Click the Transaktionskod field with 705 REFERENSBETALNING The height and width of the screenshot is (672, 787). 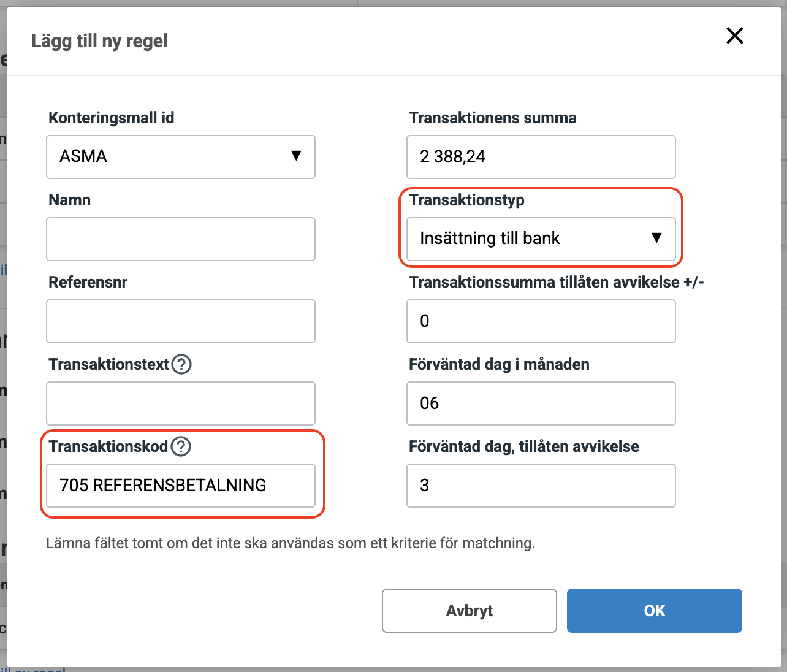(x=181, y=486)
